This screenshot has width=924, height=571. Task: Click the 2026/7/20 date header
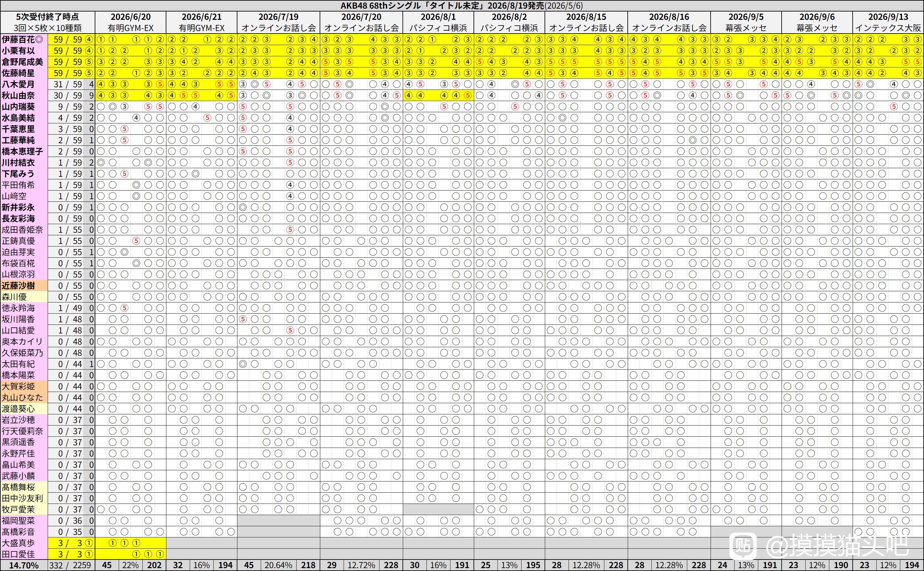click(x=361, y=17)
